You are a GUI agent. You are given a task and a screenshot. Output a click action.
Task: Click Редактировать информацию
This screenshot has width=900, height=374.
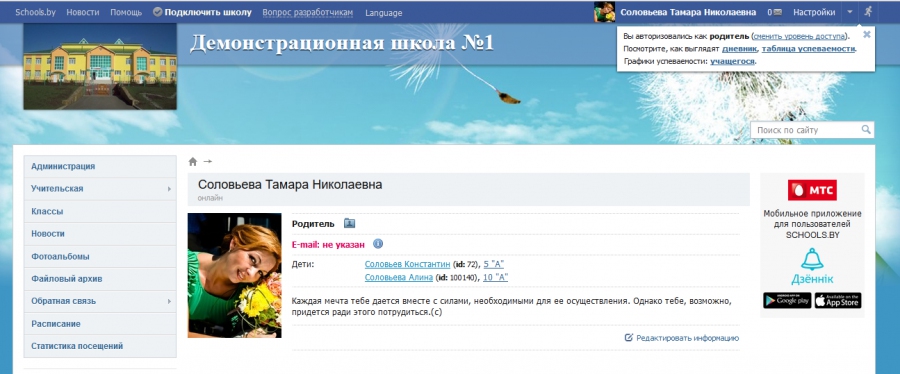click(x=688, y=338)
